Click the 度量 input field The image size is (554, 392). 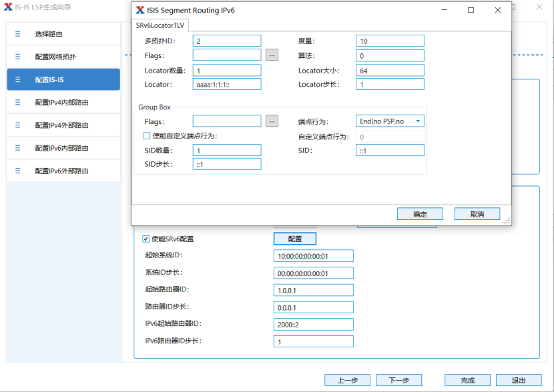pyautogui.click(x=390, y=41)
